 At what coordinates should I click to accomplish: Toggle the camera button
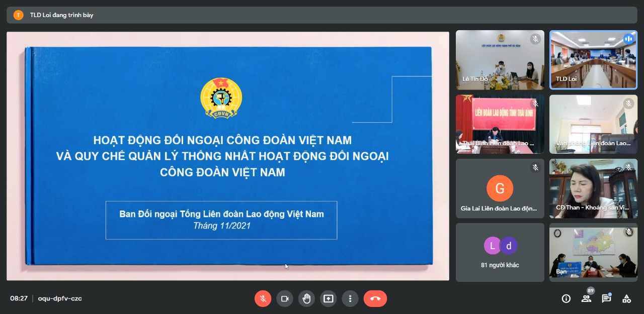(284, 298)
